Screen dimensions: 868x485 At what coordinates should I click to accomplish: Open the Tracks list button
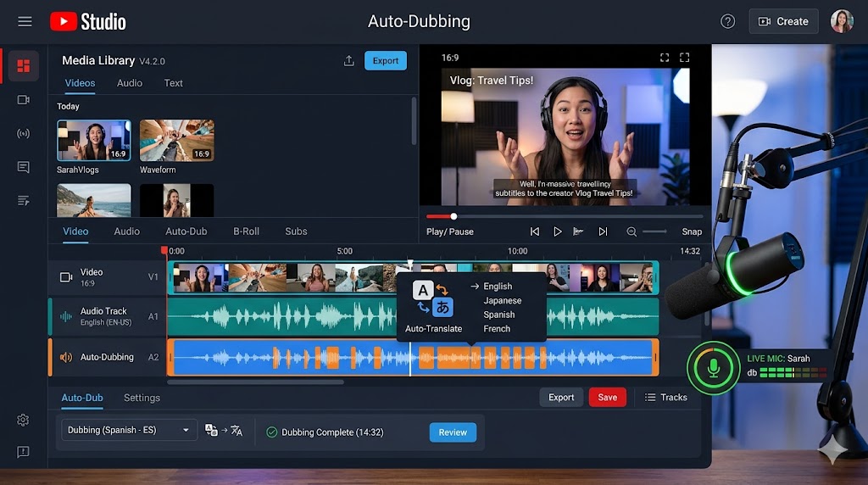click(666, 397)
